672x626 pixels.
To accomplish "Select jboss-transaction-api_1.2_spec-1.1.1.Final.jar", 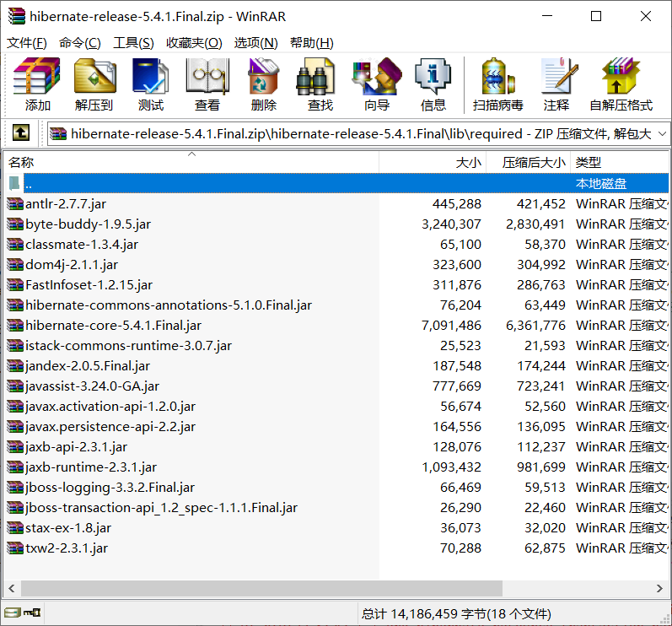I will click(161, 507).
